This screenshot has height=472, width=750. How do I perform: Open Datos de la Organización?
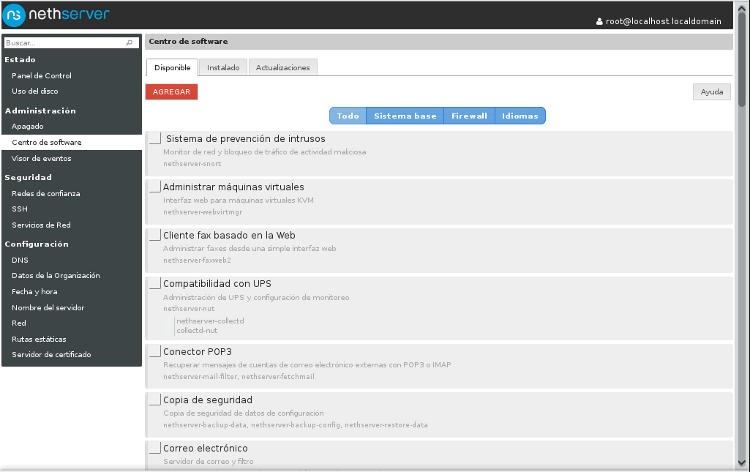click(x=56, y=275)
